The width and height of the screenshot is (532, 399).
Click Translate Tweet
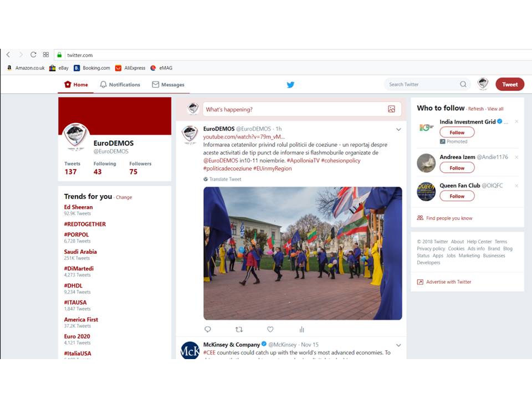point(222,179)
